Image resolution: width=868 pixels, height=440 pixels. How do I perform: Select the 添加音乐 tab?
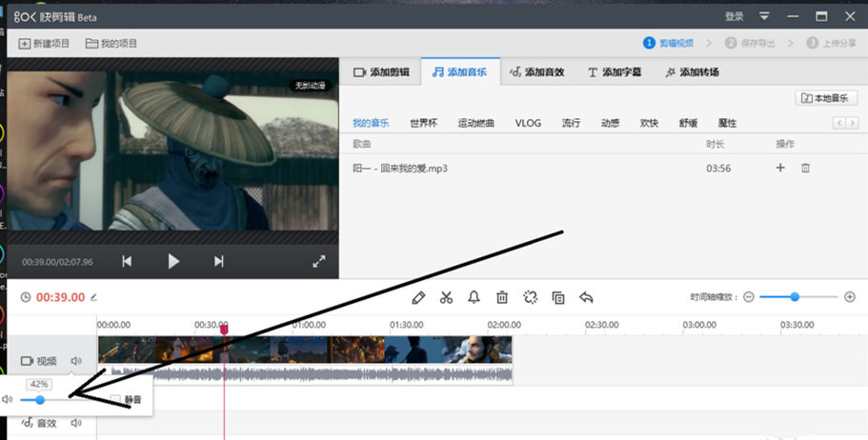(x=460, y=72)
